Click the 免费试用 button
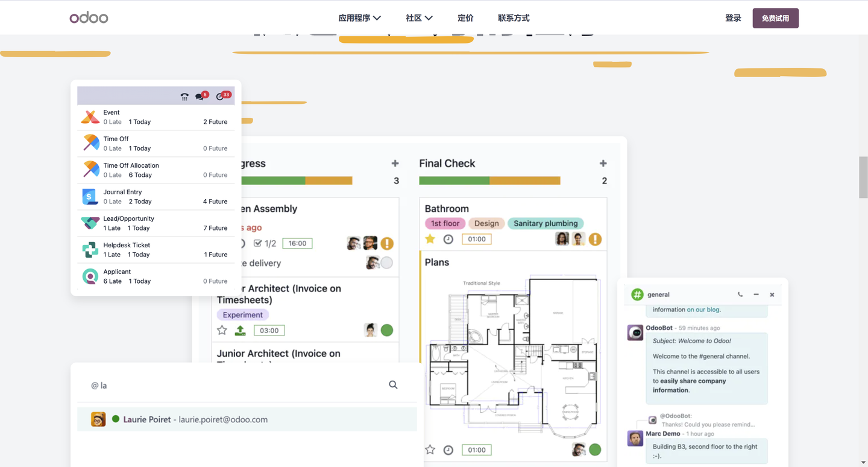868x467 pixels. pyautogui.click(x=775, y=18)
